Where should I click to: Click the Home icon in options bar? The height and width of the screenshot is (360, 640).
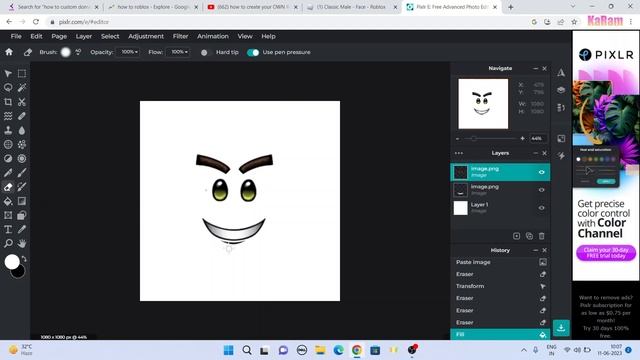pyautogui.click(x=9, y=52)
